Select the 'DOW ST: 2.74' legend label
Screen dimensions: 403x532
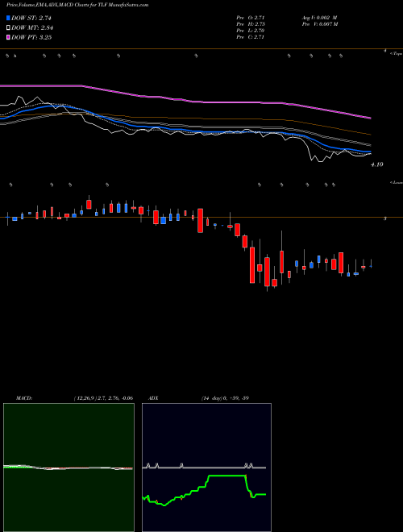tap(31, 19)
